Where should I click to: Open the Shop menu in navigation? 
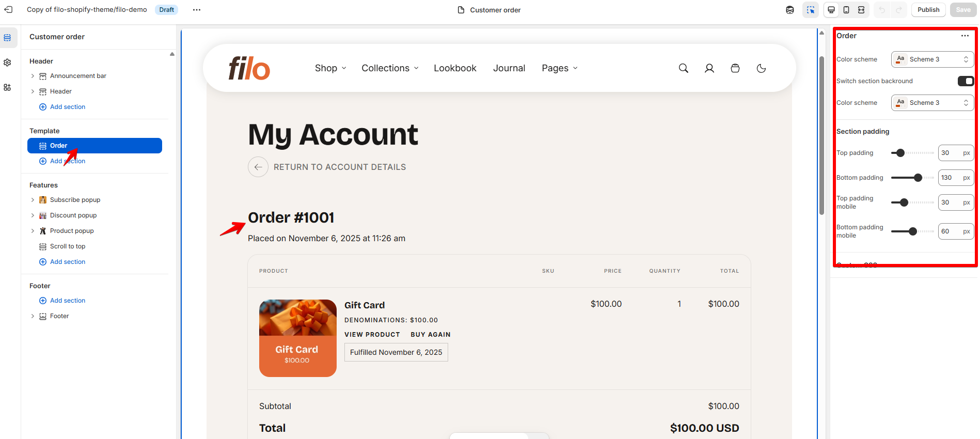[330, 68]
